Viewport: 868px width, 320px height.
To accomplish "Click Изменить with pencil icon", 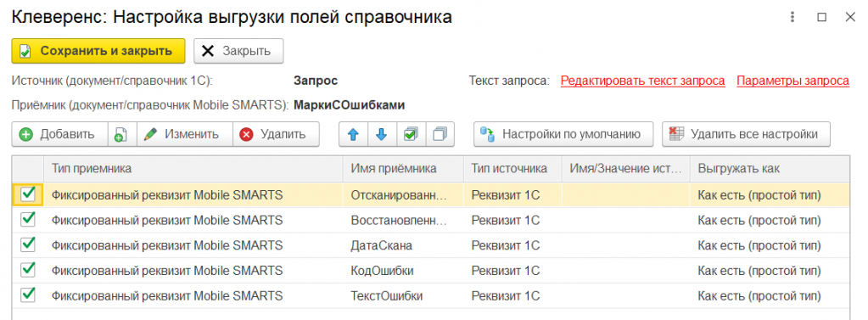I will click(x=184, y=134).
